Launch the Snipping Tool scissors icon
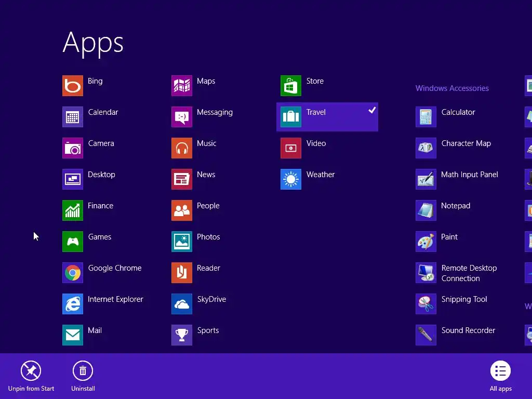The width and height of the screenshot is (532, 399). coord(426,304)
